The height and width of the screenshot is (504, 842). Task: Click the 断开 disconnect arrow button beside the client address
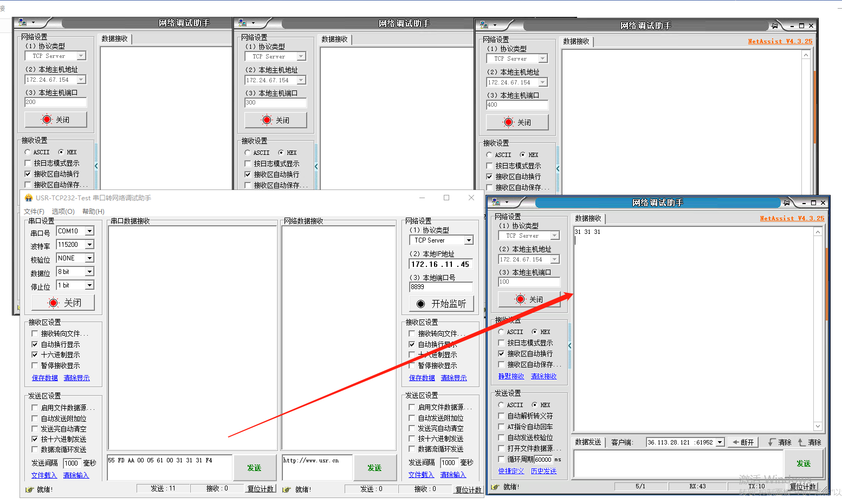[x=743, y=442]
